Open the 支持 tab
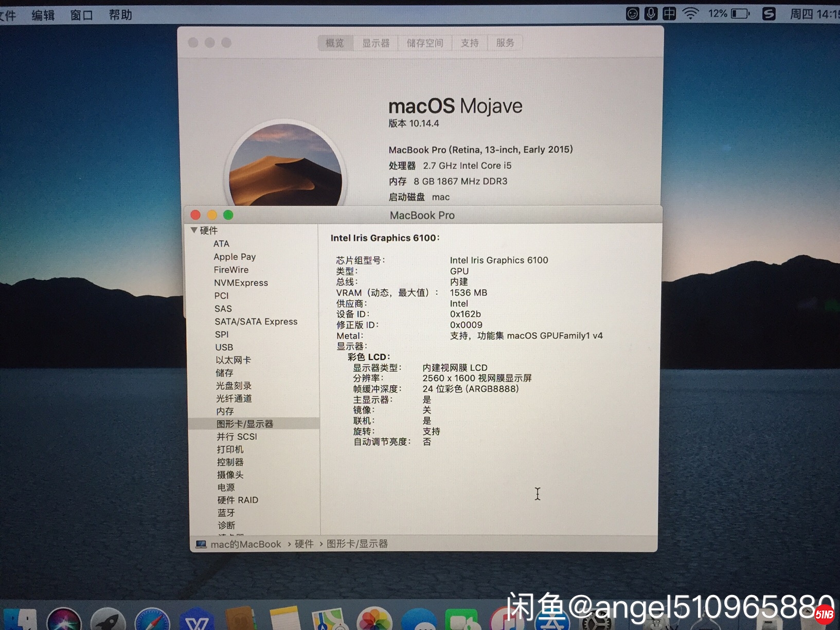The height and width of the screenshot is (630, 840). coord(470,43)
